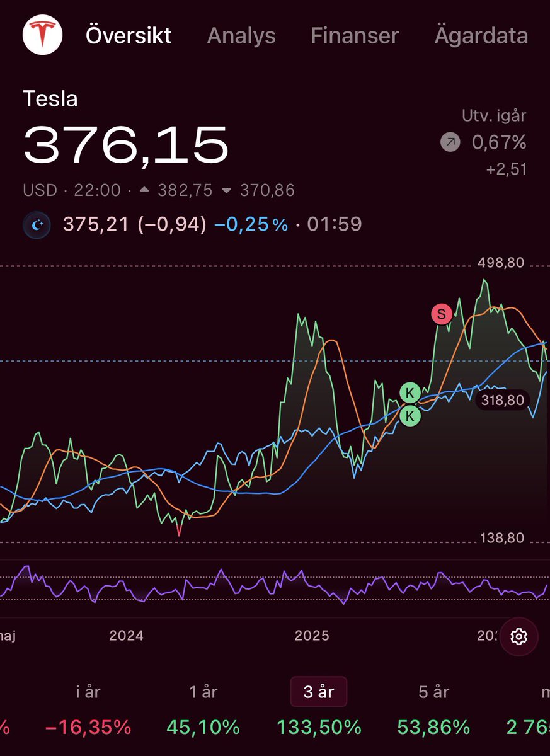Tap the 2025 axis label

(x=312, y=635)
